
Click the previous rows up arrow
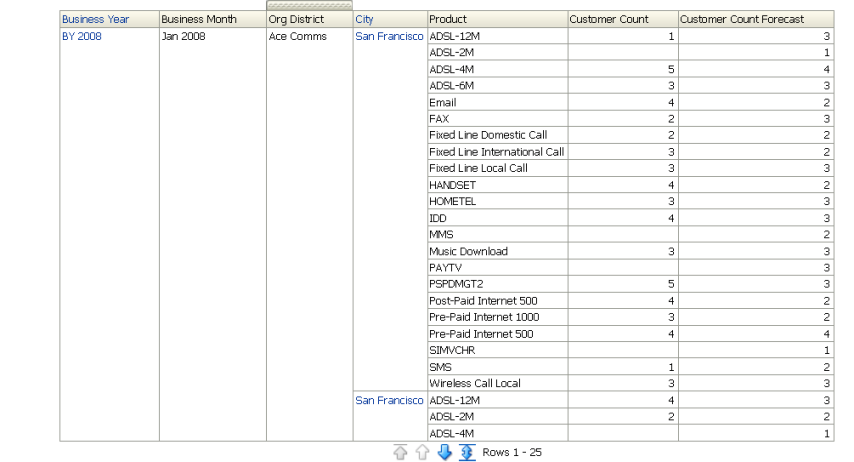click(x=422, y=453)
